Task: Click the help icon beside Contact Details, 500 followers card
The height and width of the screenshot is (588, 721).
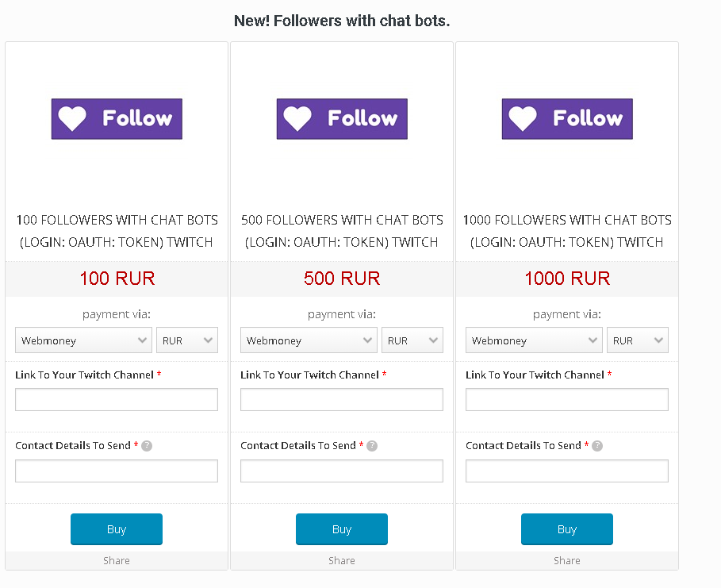Action: (372, 446)
